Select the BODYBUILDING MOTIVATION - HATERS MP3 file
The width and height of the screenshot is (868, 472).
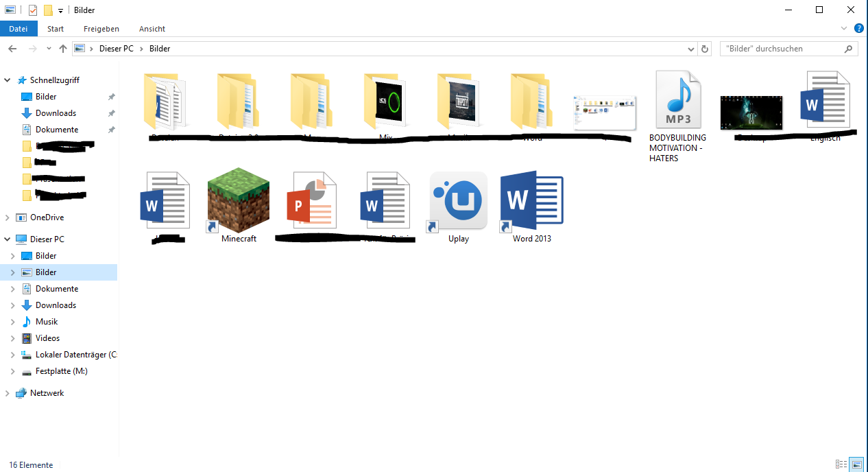[x=677, y=97]
